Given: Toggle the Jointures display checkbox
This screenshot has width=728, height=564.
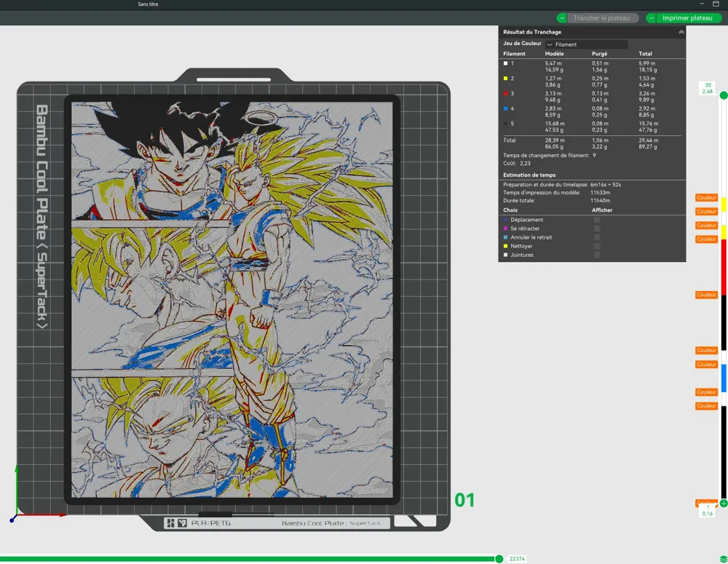Looking at the screenshot, I should point(597,255).
